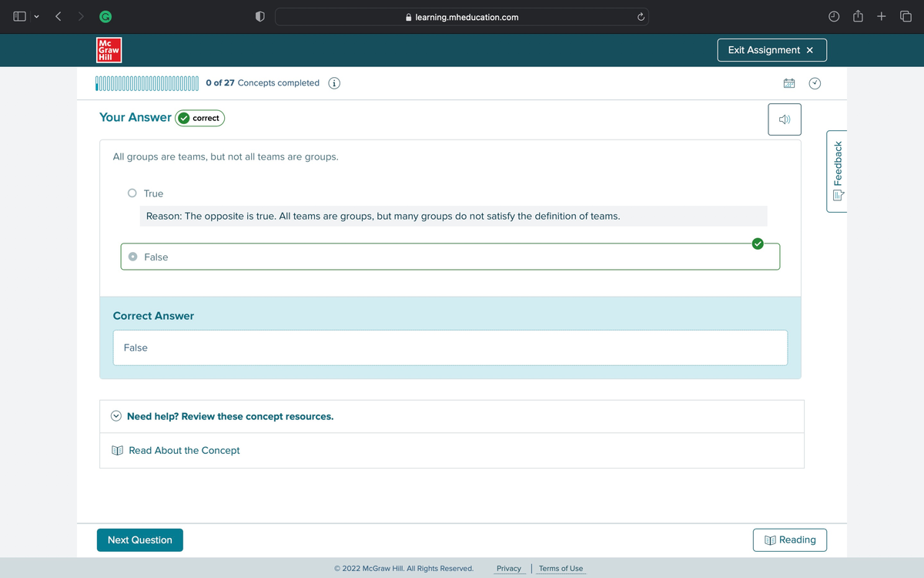Screen dimensions: 924x578
Task: Go to the Next Question
Action: pos(140,540)
